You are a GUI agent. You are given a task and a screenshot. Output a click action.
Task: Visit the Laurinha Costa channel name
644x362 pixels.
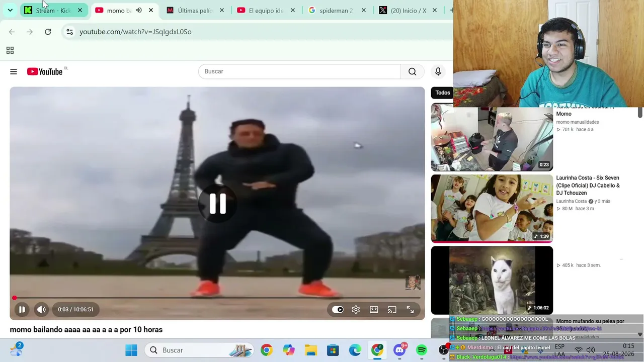(571, 201)
